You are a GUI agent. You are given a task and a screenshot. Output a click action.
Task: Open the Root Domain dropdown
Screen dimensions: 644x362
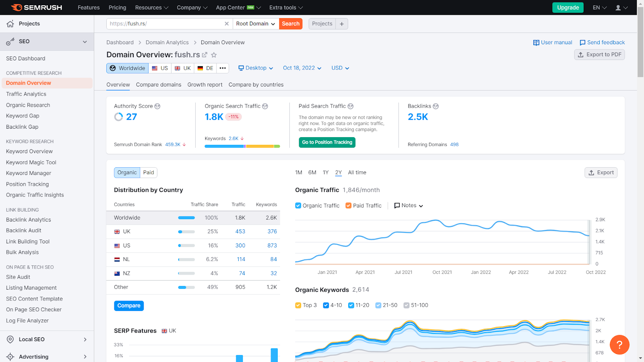click(x=256, y=24)
